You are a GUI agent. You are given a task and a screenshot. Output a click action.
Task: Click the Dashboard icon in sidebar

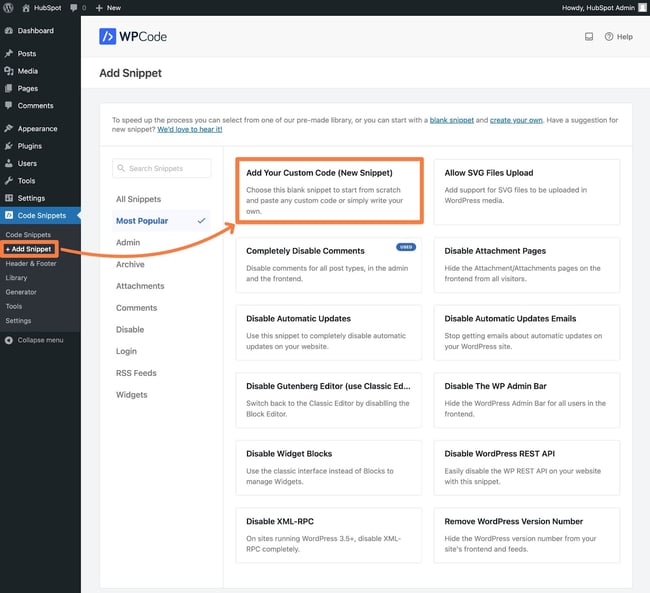pyautogui.click(x=9, y=31)
